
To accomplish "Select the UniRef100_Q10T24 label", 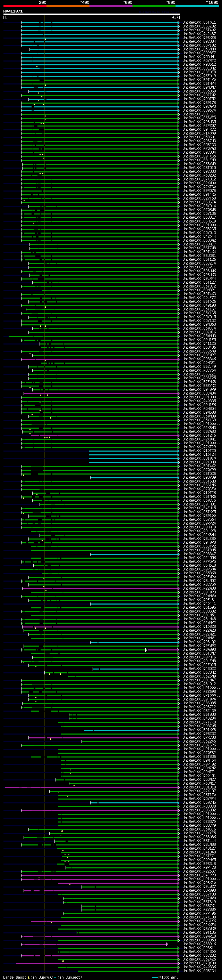I will click(199, 455).
